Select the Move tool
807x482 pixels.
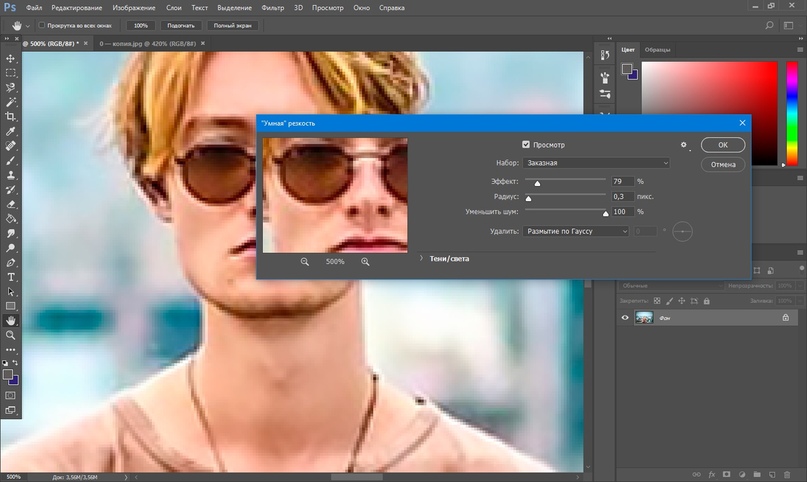coord(10,59)
